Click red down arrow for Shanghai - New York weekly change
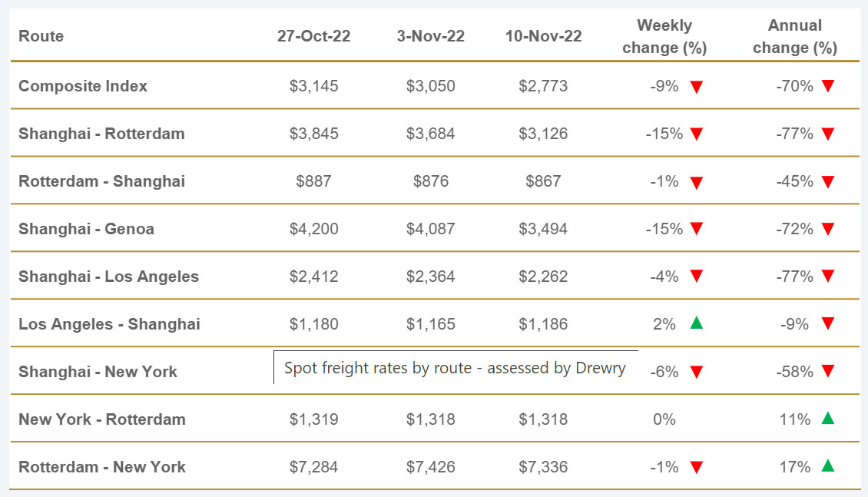This screenshot has width=868, height=497. 696,373
